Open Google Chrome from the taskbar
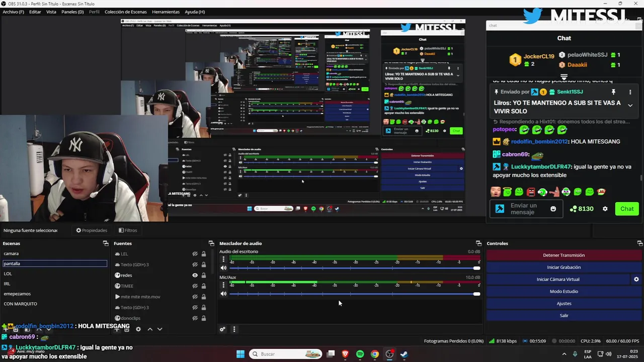The image size is (644, 362). point(375,354)
